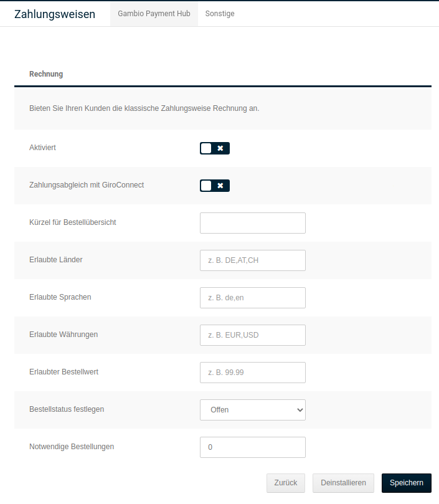Image resolution: width=439 pixels, height=504 pixels.
Task: Focus the Erlaubte Länder text field
Action: [252, 260]
